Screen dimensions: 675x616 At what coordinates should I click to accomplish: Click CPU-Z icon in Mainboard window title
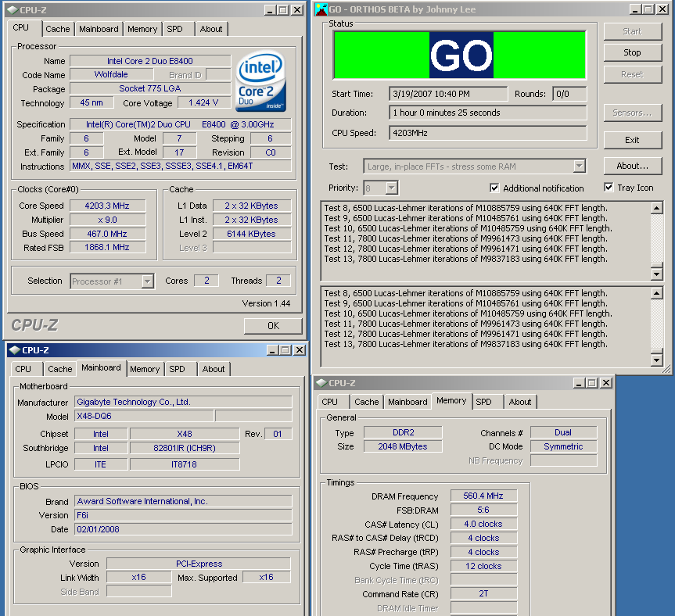(15, 350)
